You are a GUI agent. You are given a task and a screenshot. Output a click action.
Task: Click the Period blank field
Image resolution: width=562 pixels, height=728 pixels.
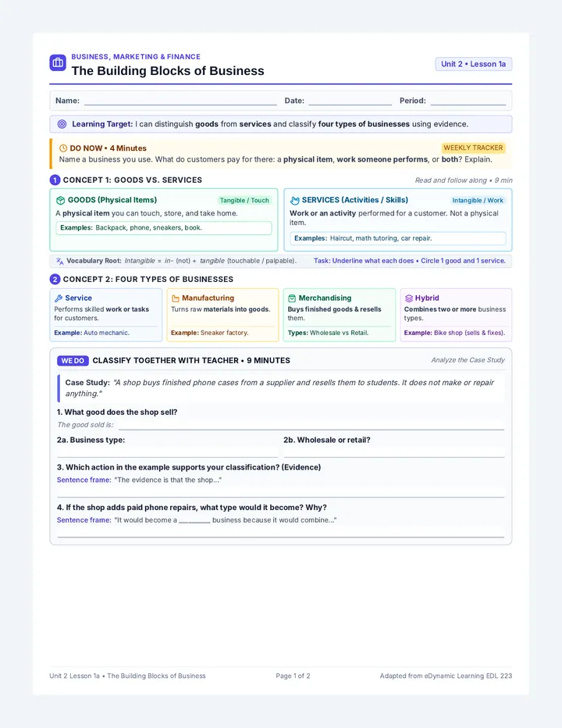[468, 102]
